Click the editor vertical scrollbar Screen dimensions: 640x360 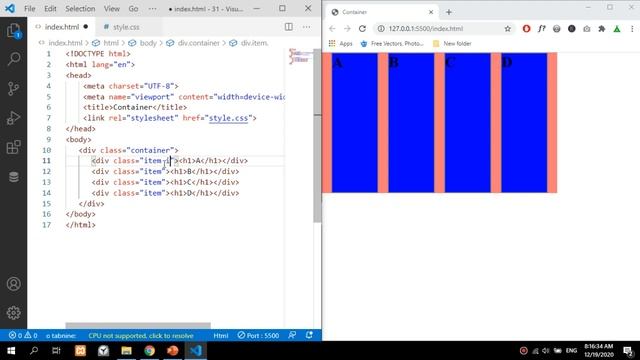click(318, 135)
